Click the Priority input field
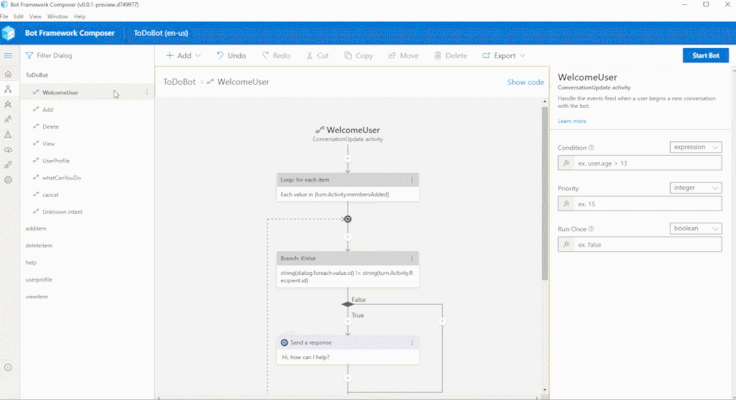 640,204
